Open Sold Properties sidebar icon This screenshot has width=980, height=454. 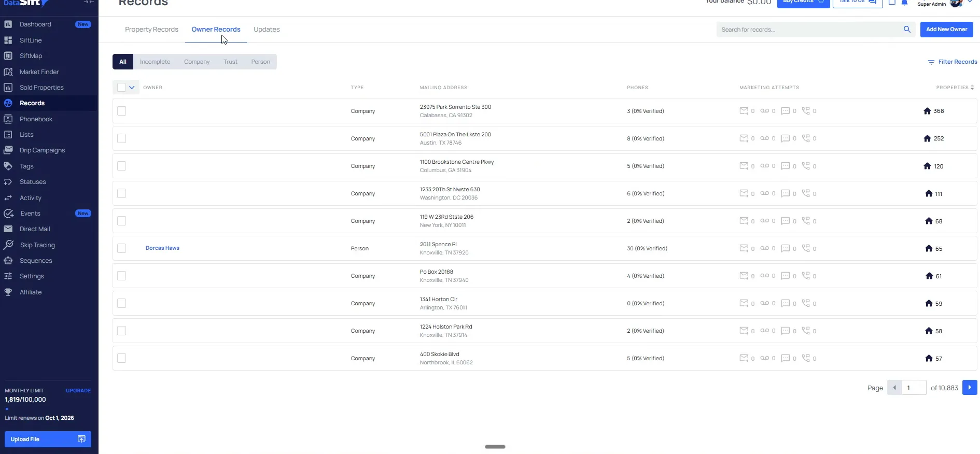pyautogui.click(x=8, y=88)
